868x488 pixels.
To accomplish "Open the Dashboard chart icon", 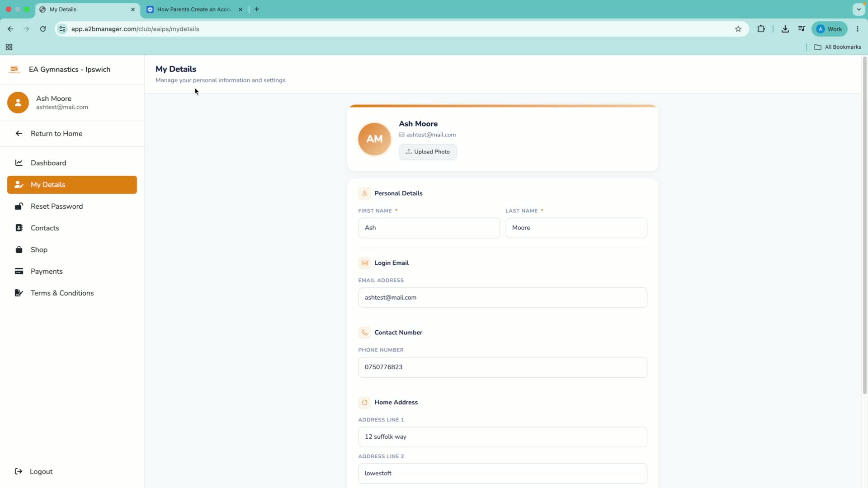I will (x=19, y=163).
